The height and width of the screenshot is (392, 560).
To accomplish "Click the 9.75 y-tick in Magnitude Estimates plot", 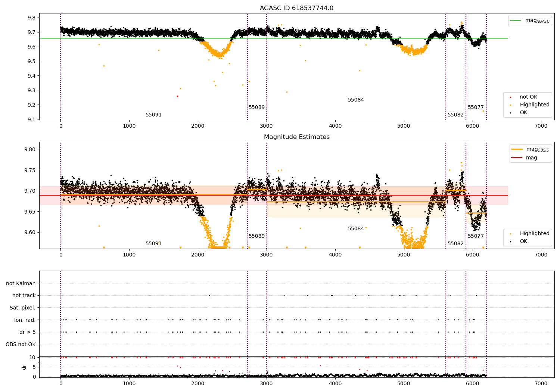I will tap(30, 170).
